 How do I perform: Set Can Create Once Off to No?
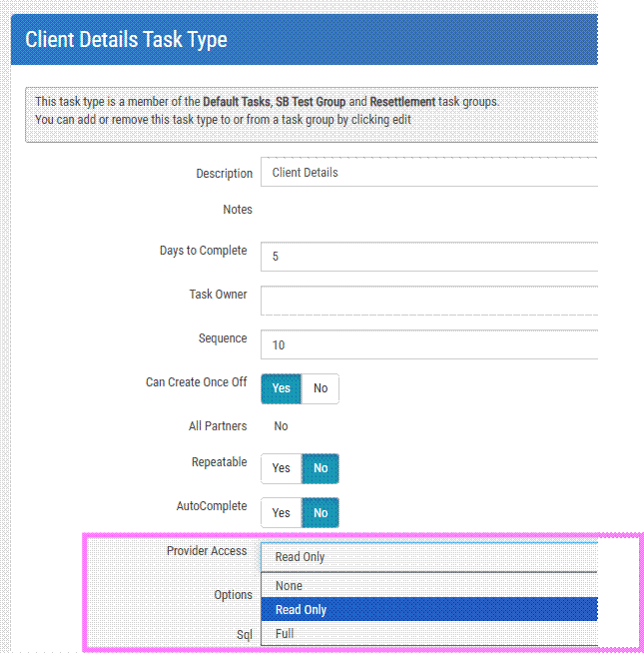[x=321, y=388]
